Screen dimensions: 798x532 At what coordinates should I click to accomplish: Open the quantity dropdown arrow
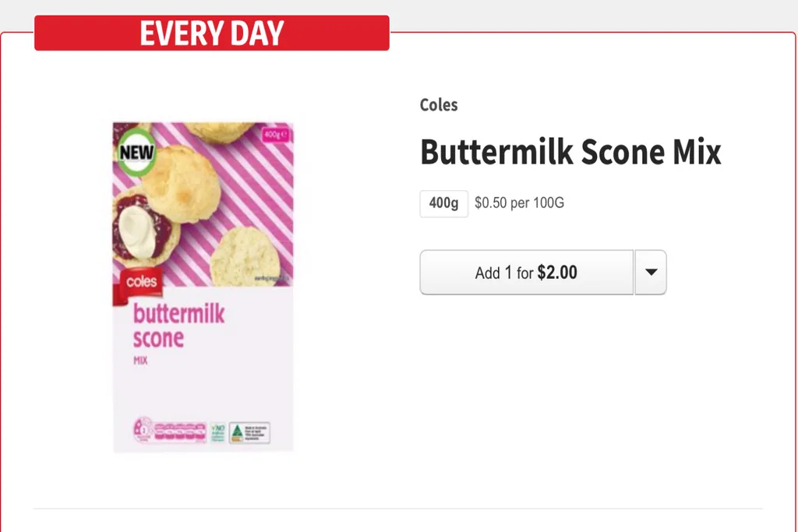pos(651,272)
